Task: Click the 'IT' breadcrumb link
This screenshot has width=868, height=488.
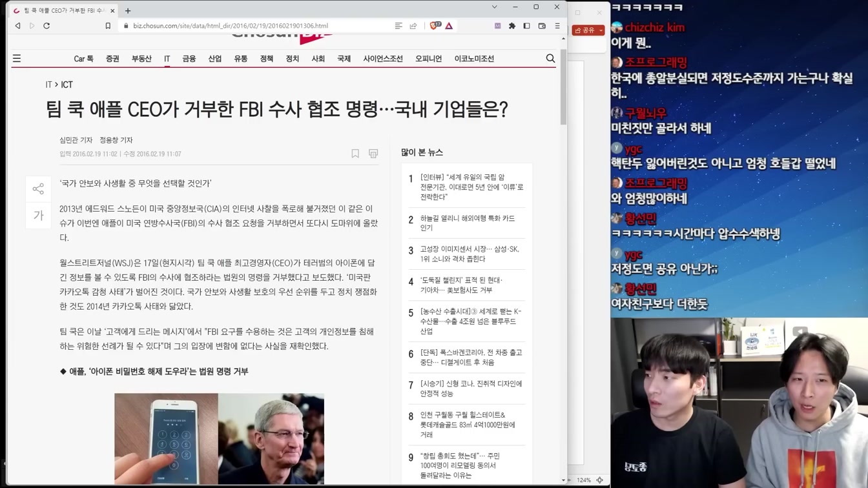Action: (x=48, y=85)
